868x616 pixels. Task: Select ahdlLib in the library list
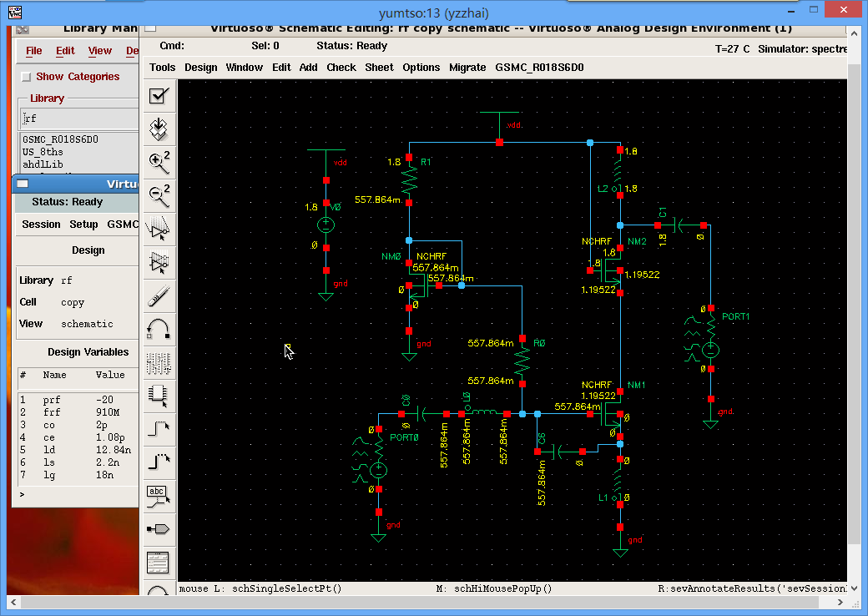43,164
